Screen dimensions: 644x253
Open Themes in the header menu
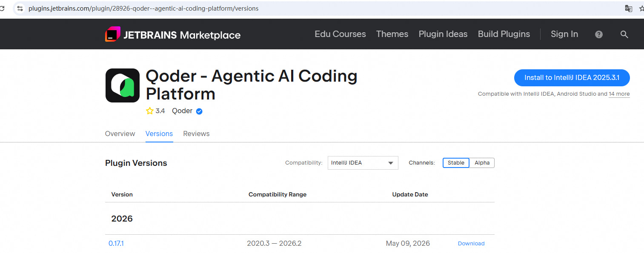point(392,34)
